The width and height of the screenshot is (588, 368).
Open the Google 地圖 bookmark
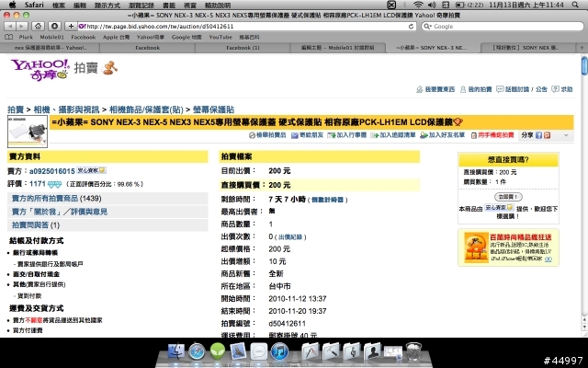point(187,37)
